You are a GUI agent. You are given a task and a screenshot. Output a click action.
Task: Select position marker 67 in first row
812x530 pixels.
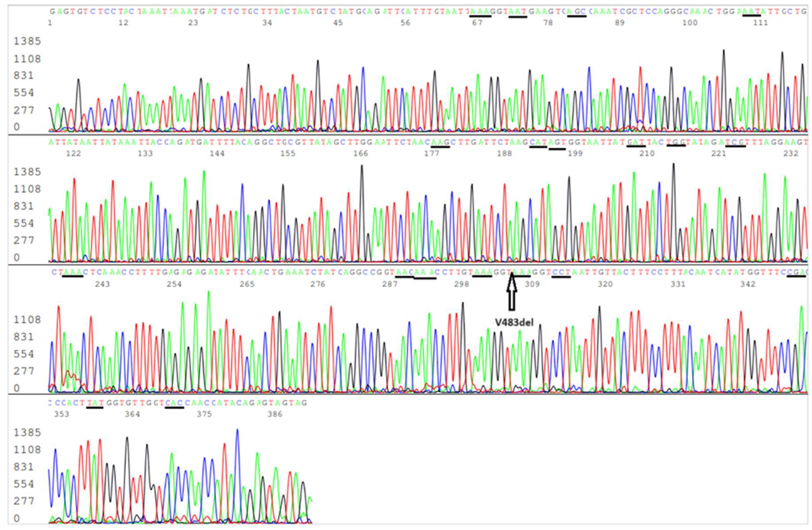(x=477, y=23)
